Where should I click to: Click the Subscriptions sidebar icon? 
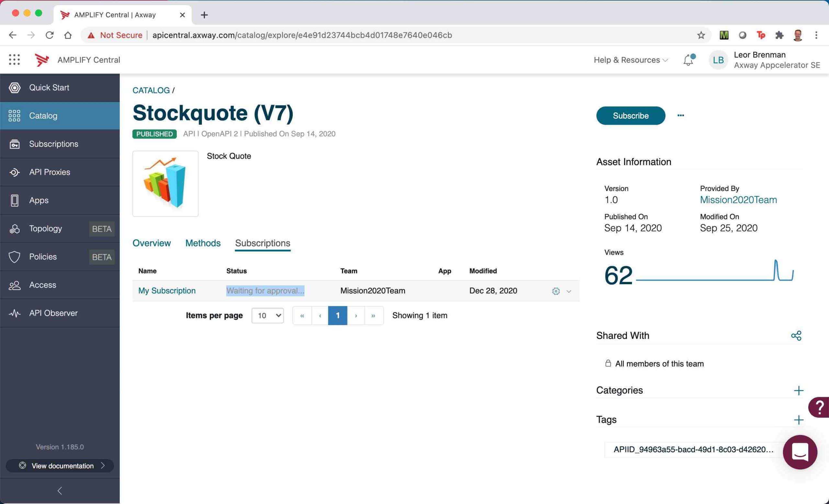pyautogui.click(x=15, y=144)
